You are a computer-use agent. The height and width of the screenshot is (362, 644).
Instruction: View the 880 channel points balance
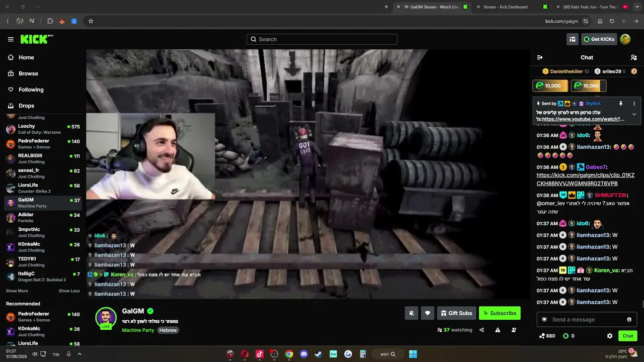[x=547, y=336]
